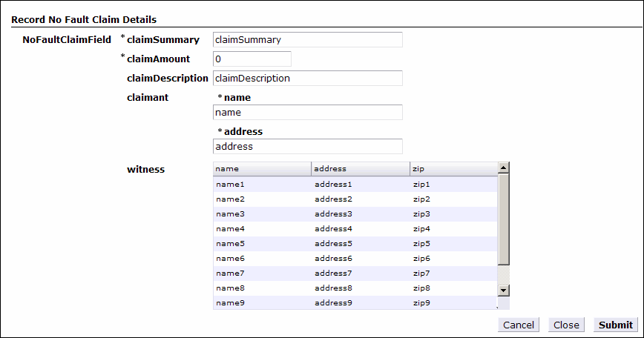Click the zip5 cell in witness table
Viewport: 644px width, 338px height.
[x=421, y=244]
